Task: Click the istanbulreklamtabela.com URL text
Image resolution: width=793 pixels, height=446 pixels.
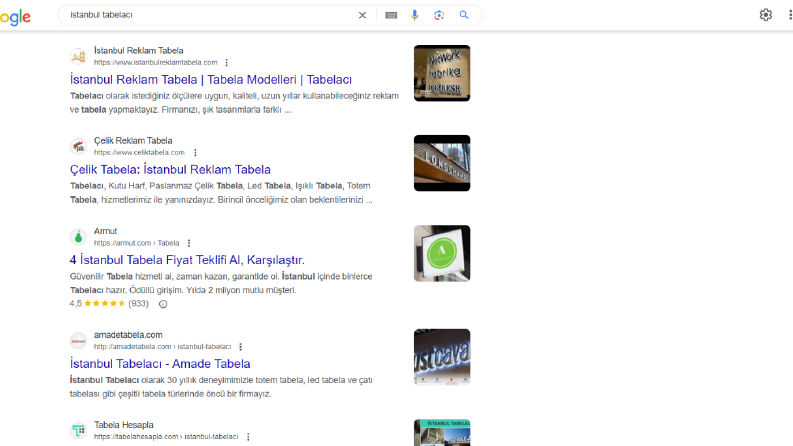Action: [x=156, y=63]
